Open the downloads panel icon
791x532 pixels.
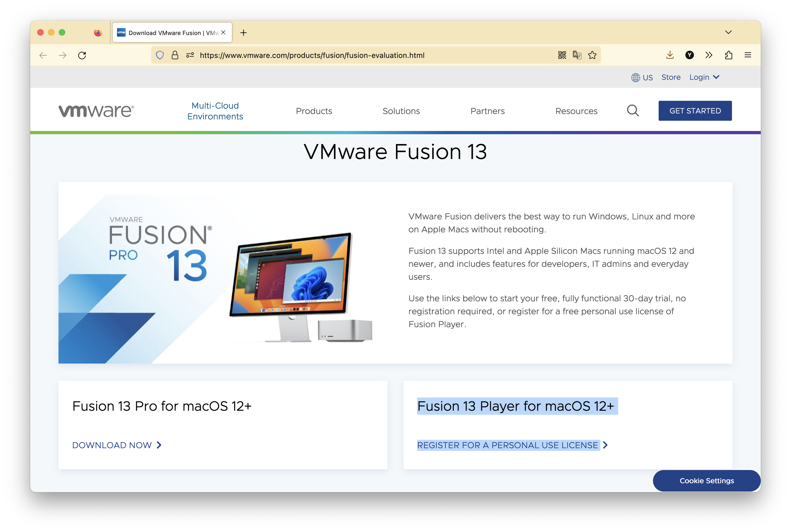[x=670, y=55]
